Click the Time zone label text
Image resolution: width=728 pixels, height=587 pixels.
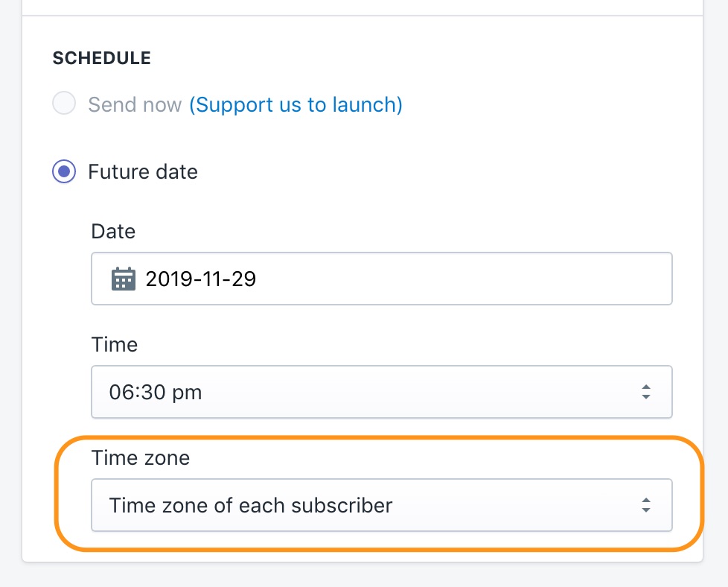(x=141, y=457)
